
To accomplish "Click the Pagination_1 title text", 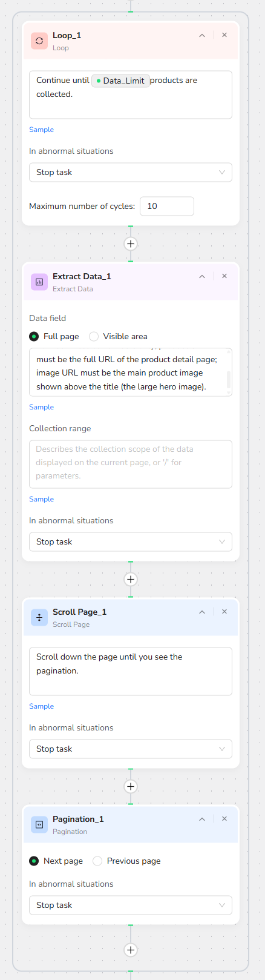I will tap(78, 819).
